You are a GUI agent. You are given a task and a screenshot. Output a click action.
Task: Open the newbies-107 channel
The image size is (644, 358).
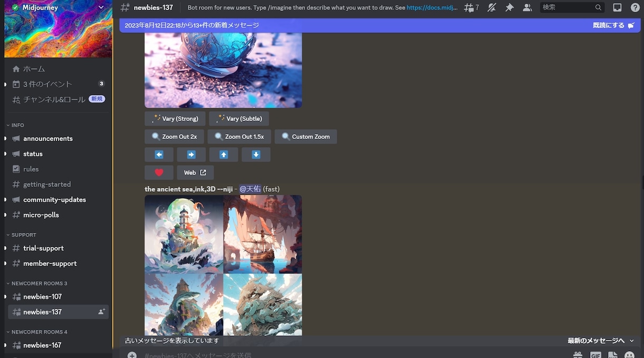(58, 297)
